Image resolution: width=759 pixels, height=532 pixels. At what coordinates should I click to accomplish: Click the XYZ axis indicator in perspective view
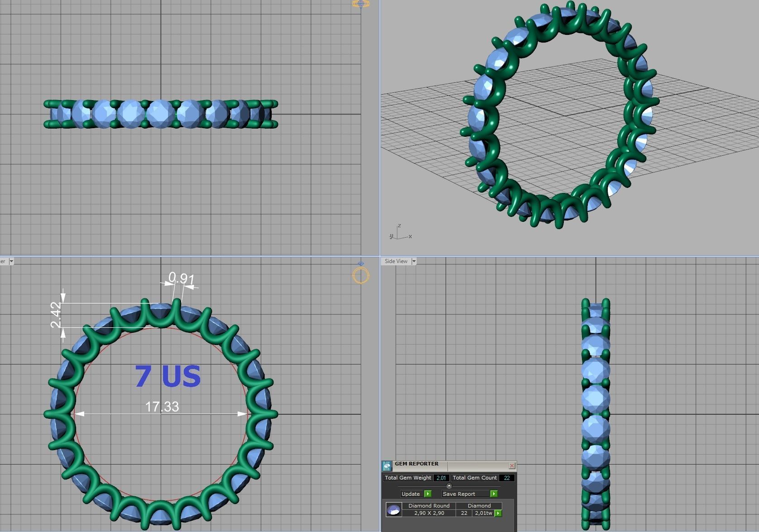click(400, 232)
